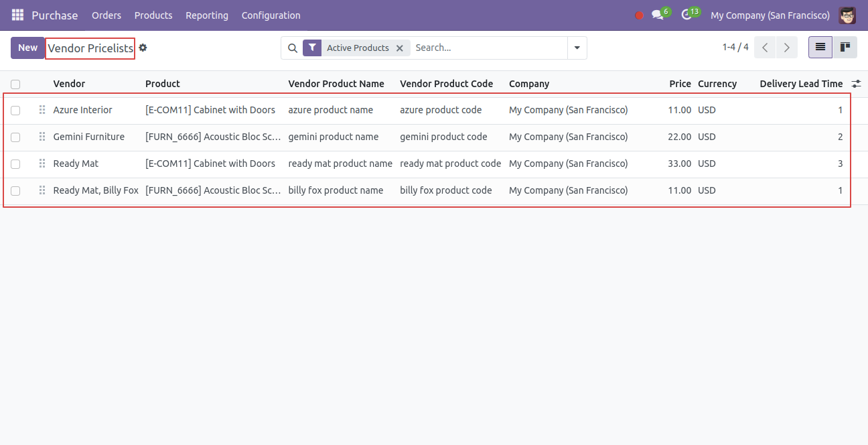Switch to kanban view
Image resolution: width=868 pixels, height=445 pixels.
pos(845,47)
